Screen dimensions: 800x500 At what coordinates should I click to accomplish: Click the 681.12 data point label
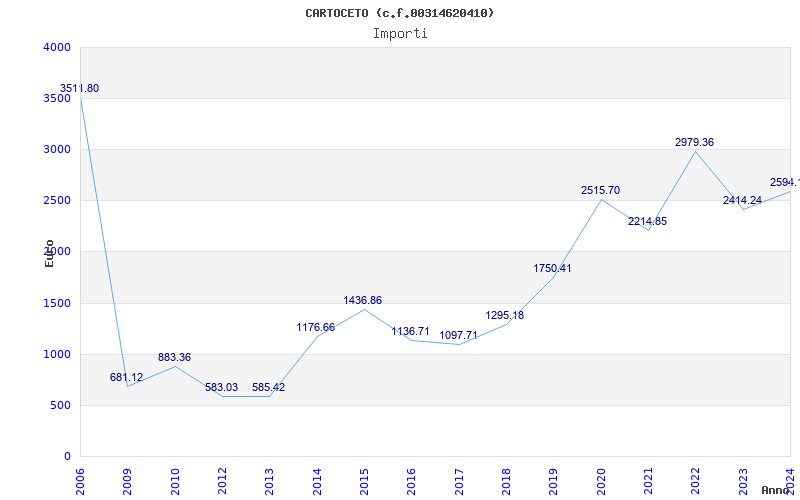pos(127,378)
